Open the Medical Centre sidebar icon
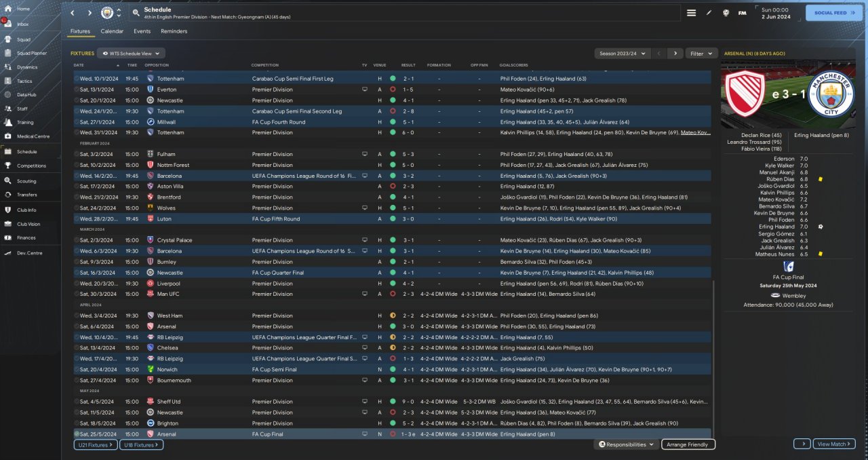The width and height of the screenshot is (868, 460). (x=9, y=136)
